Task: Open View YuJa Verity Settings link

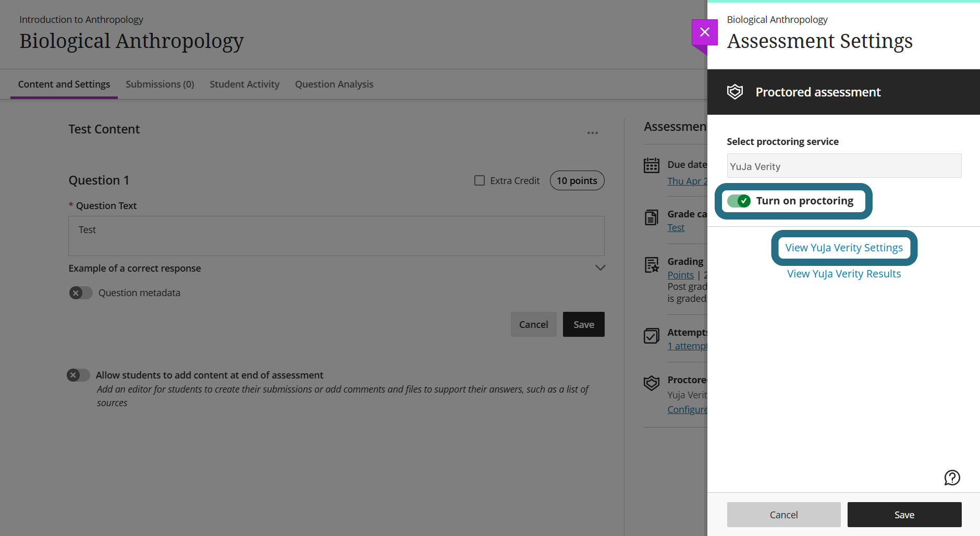Action: point(844,248)
